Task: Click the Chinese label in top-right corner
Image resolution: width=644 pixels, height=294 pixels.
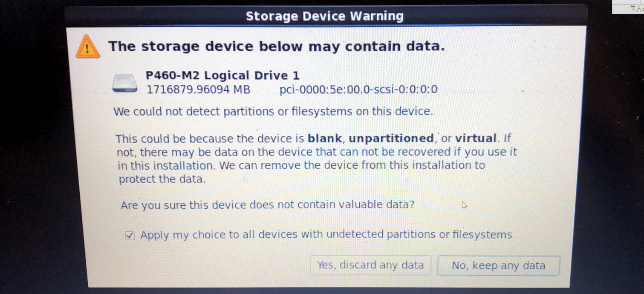Action: (x=636, y=8)
